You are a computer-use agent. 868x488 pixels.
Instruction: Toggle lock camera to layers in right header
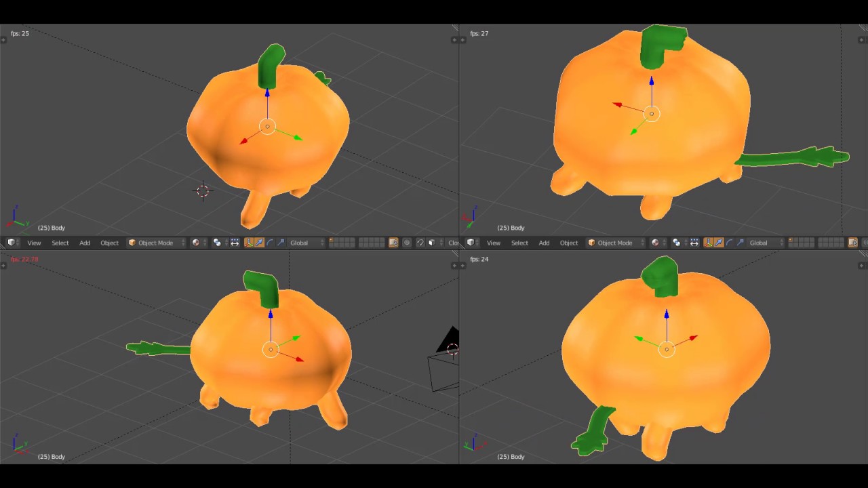tap(853, 243)
